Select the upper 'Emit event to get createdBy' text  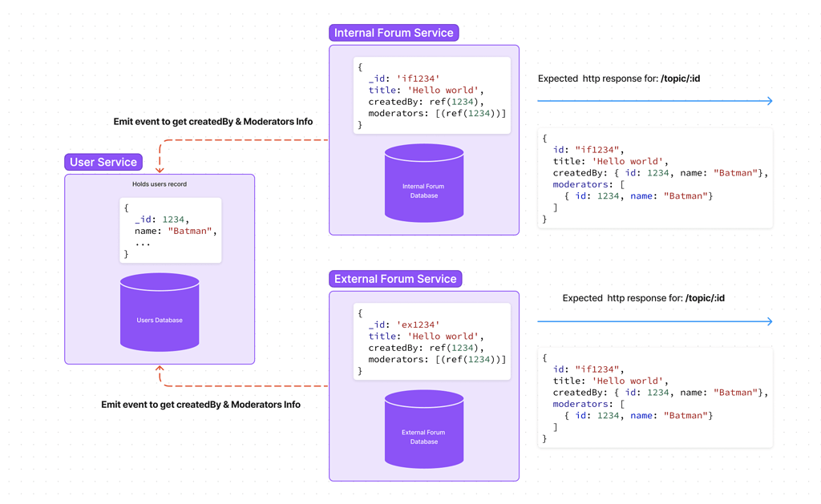[x=213, y=122]
